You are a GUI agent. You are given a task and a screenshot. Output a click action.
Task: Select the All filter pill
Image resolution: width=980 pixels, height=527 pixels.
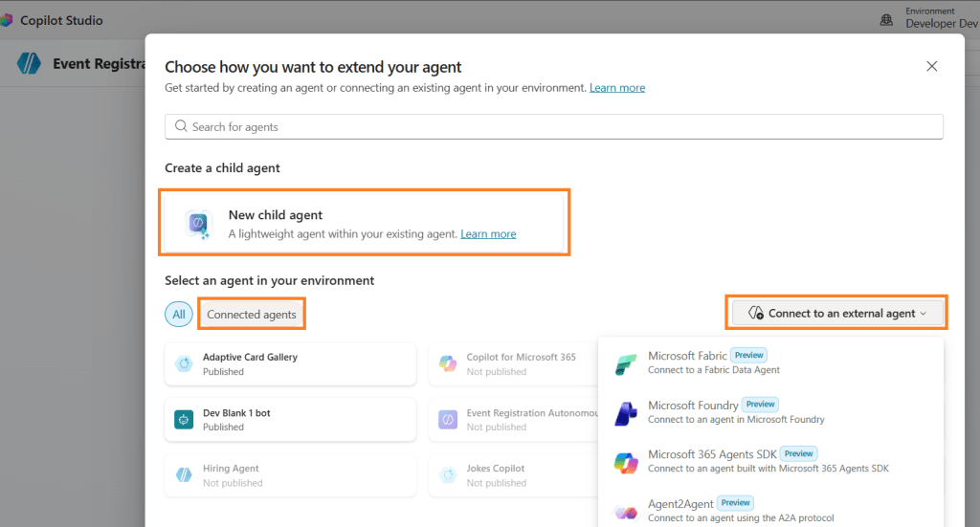pos(178,315)
